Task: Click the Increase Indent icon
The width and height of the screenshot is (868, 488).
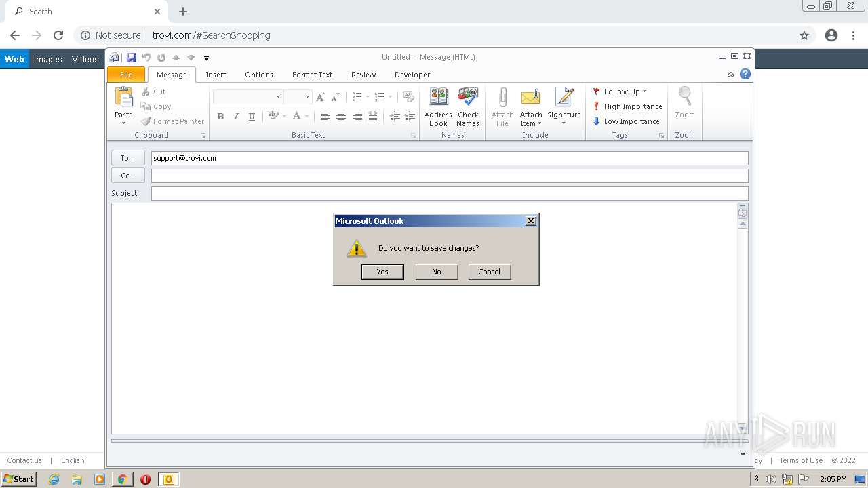Action: click(410, 117)
